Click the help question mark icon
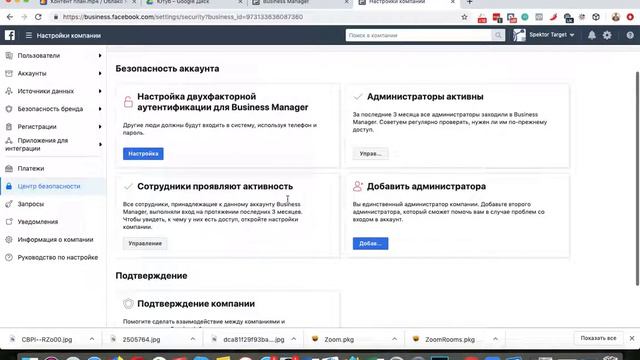The image size is (640, 360). pyautogui.click(x=630, y=36)
